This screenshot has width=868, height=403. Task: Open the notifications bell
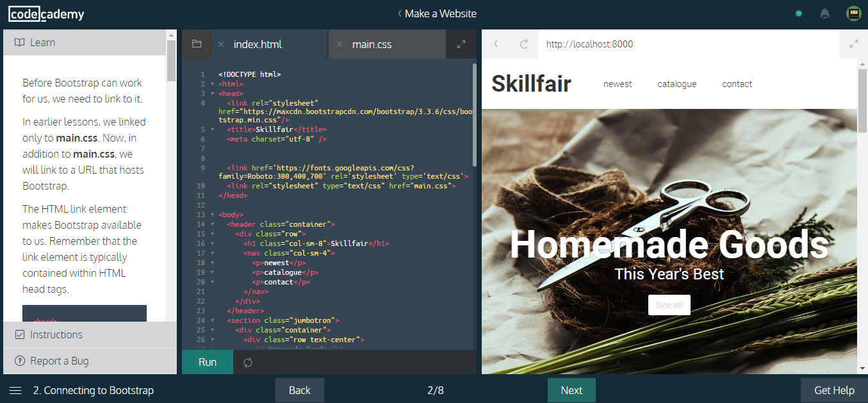pos(825,13)
